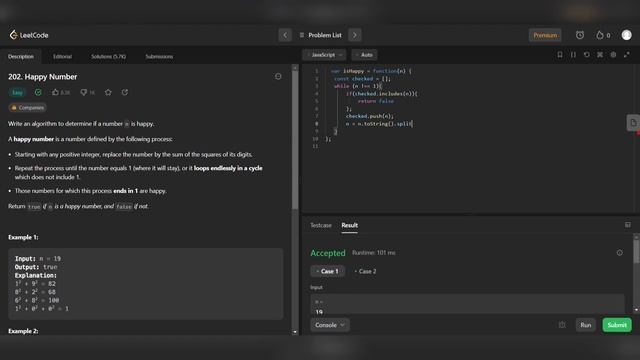Click the feedback icon beside Happy Number title
640x360 pixels.
click(x=278, y=76)
